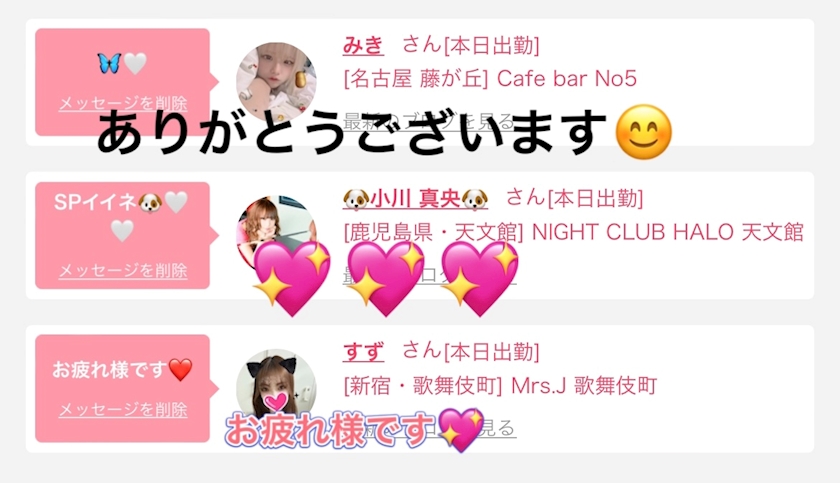Click the smiling face emoji overlay
Screen dimensions: 840x483
tap(643, 132)
